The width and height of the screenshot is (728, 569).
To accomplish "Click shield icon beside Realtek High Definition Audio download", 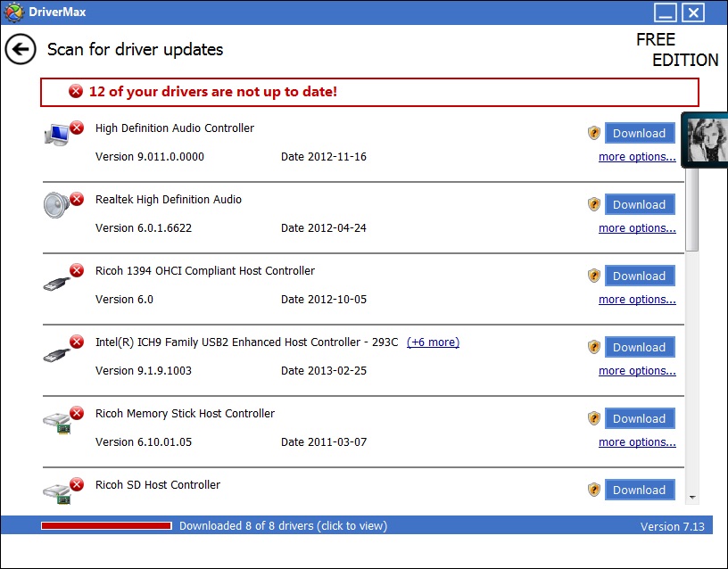I will point(594,204).
